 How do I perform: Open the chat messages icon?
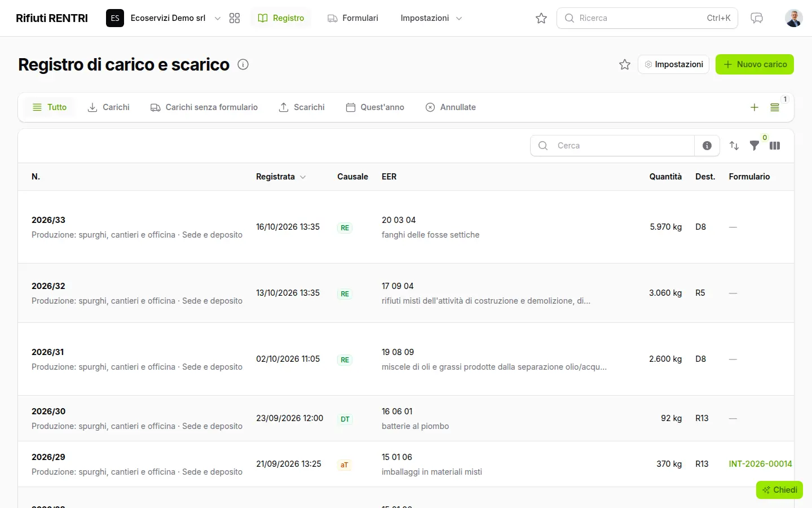click(x=757, y=18)
